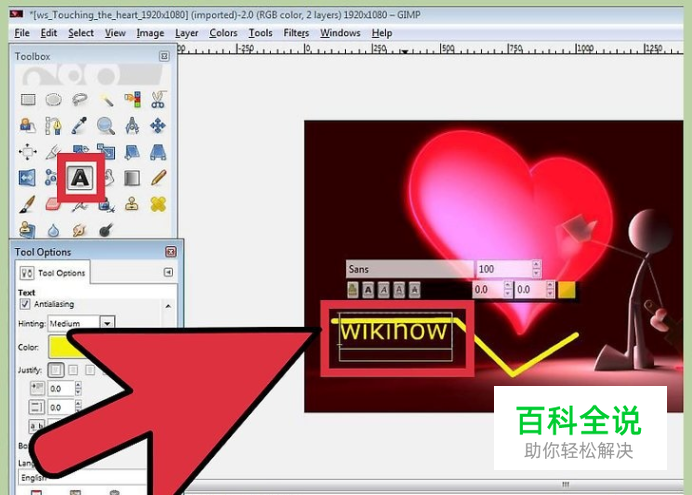Select the Blur/Sharpen droplet tool
Viewport: 692px width, 495px height.
53,230
